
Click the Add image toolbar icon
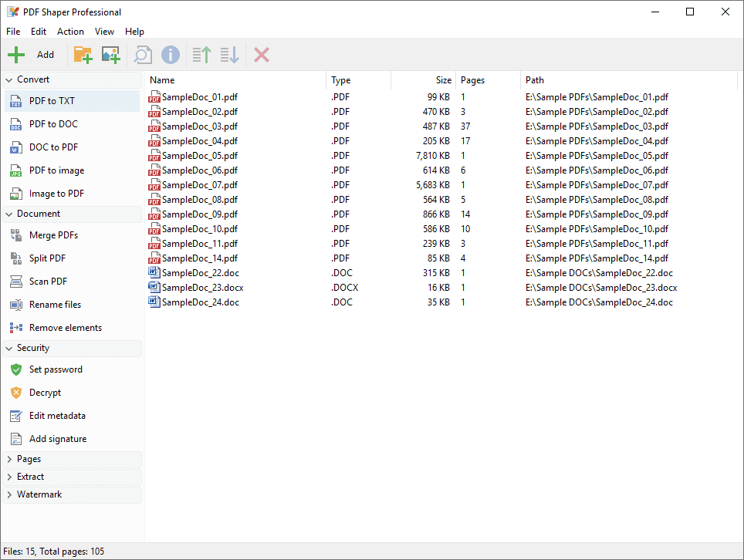(111, 55)
